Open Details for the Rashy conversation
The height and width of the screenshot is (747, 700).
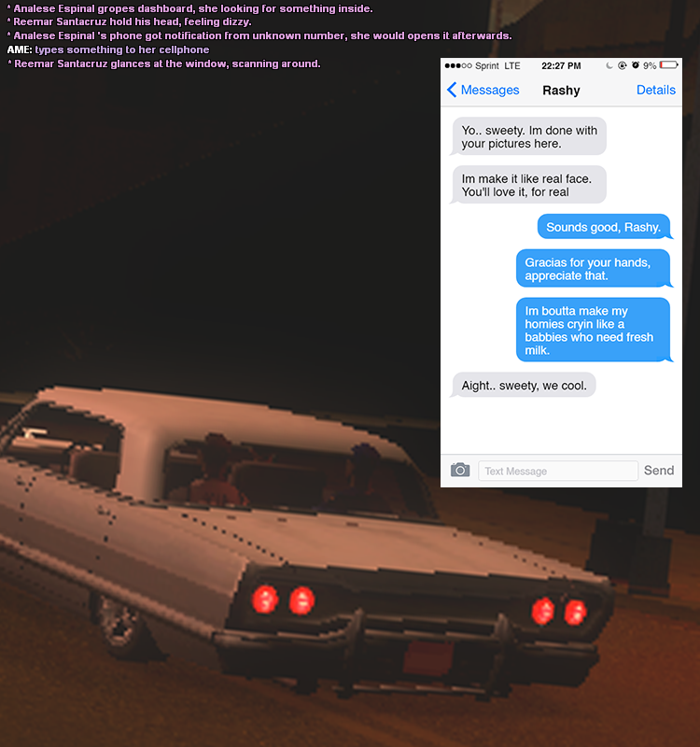(x=656, y=90)
